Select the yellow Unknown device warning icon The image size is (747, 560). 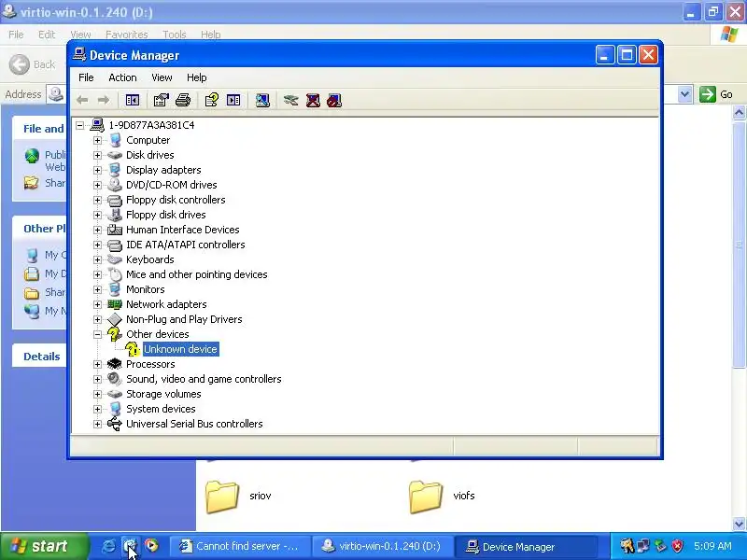pos(133,349)
